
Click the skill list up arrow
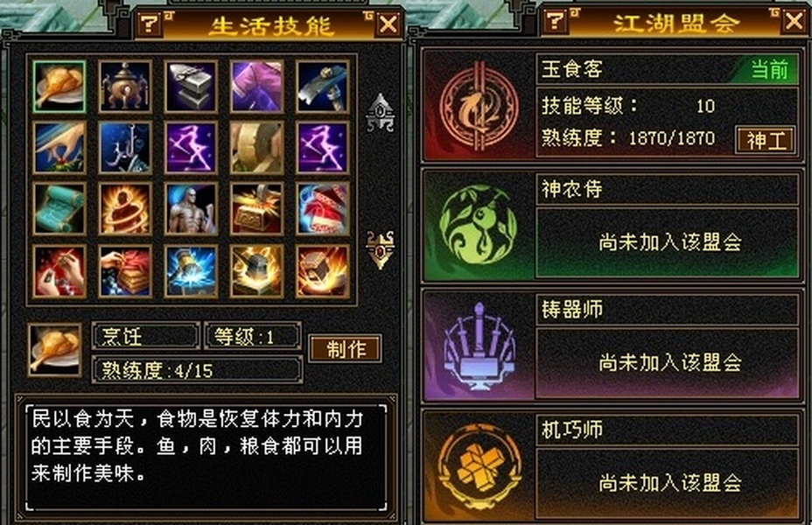pos(381,113)
